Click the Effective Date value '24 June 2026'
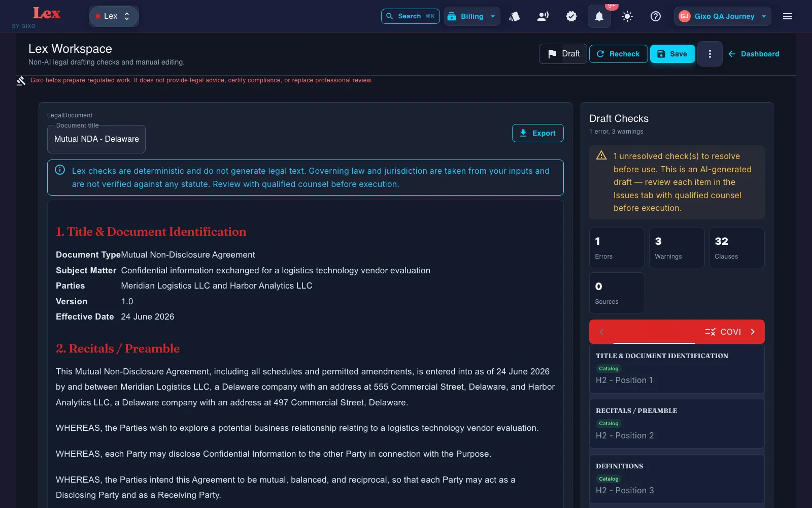 click(x=148, y=317)
